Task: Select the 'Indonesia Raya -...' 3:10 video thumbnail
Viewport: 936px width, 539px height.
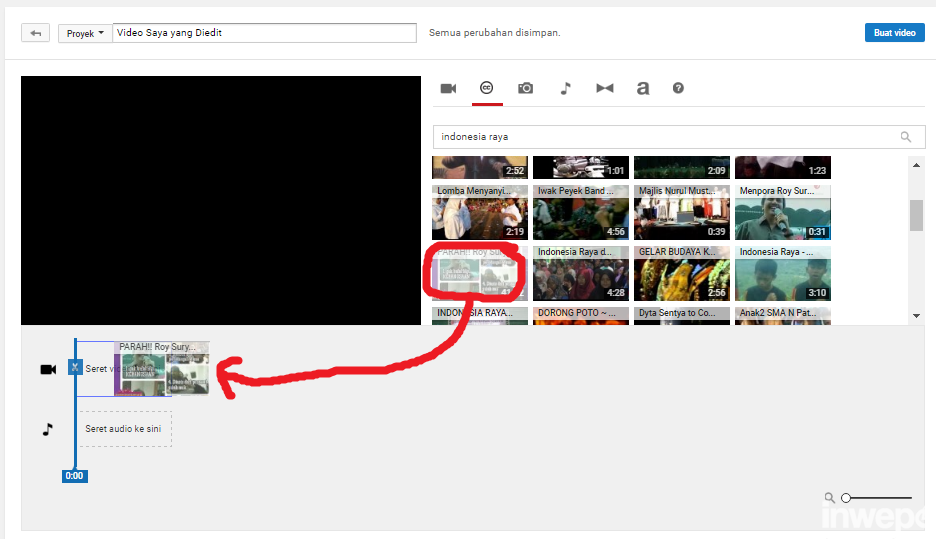Action: [x=783, y=273]
